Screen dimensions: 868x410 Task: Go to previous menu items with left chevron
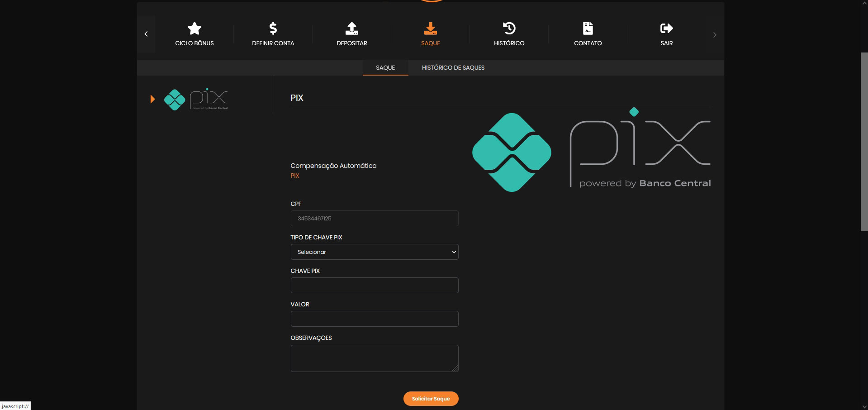[x=146, y=34]
